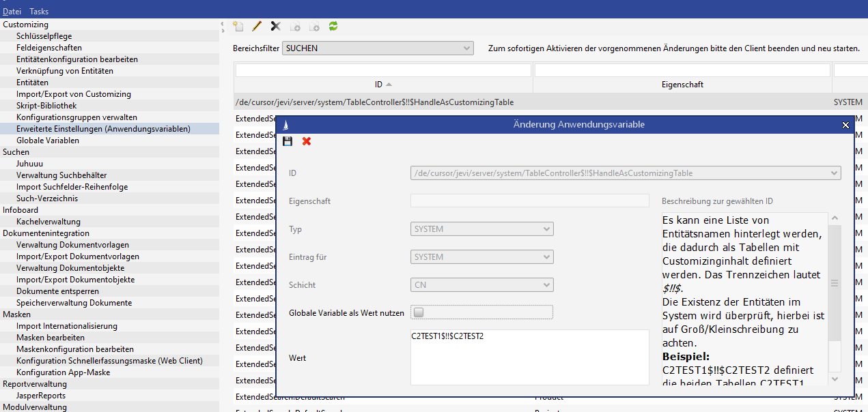
Task: Open the Bereichsfilter SUCHEN dropdown
Action: [x=378, y=48]
